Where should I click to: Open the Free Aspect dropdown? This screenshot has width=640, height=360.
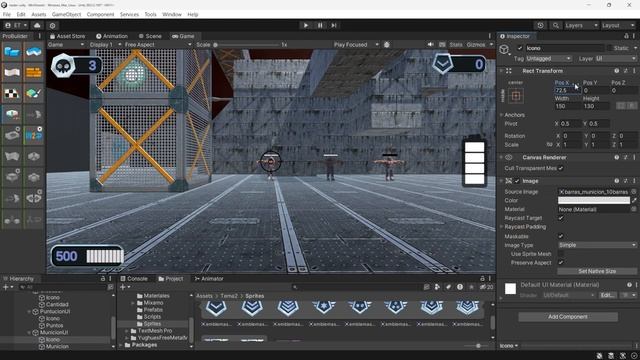coord(158,44)
